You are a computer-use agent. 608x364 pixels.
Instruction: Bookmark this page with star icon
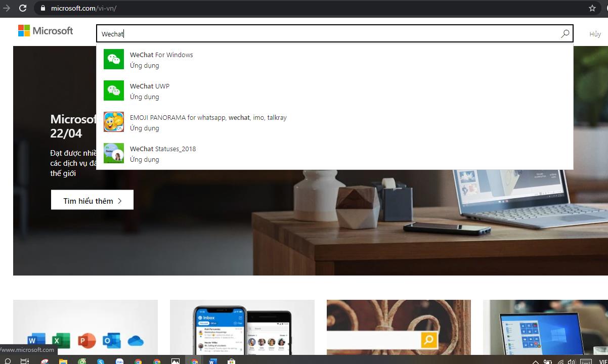coord(592,8)
